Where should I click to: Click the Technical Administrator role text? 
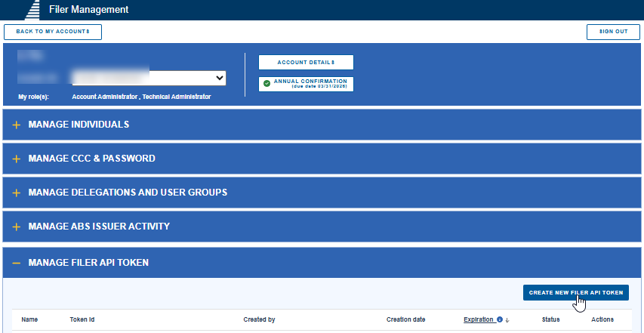[x=177, y=97]
